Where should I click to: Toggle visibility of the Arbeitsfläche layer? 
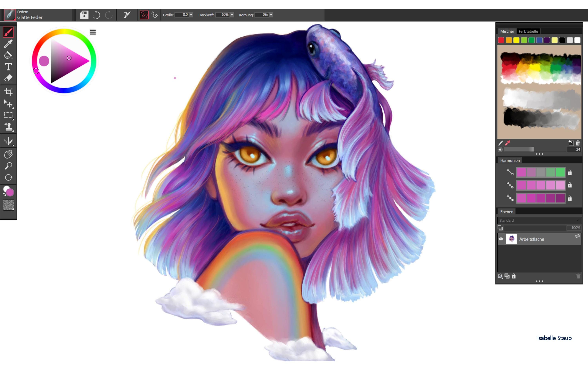pos(501,239)
